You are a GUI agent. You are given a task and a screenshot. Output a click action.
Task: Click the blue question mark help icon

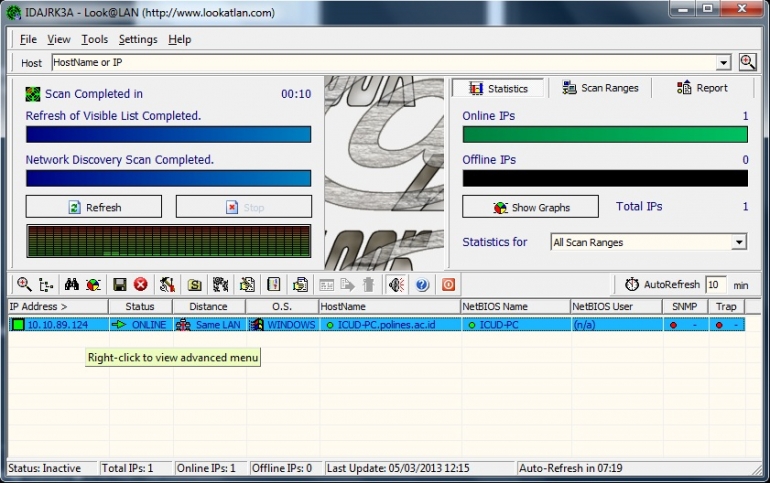pyautogui.click(x=422, y=284)
